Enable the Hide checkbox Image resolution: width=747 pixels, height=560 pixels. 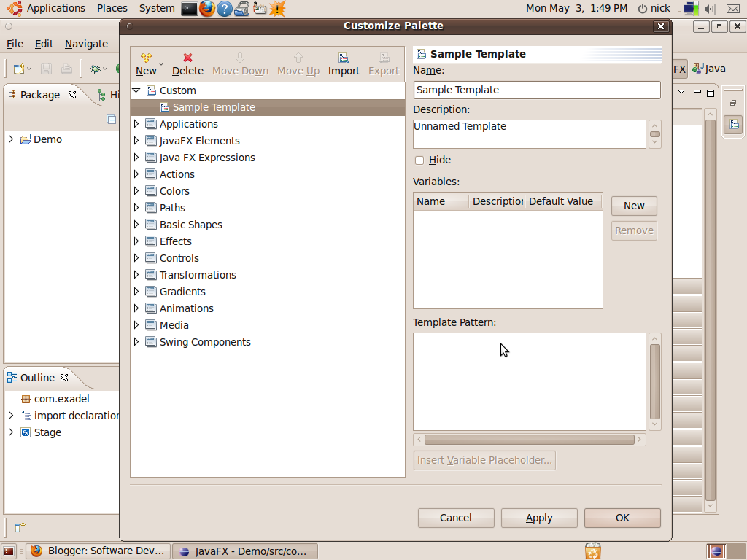coord(419,160)
